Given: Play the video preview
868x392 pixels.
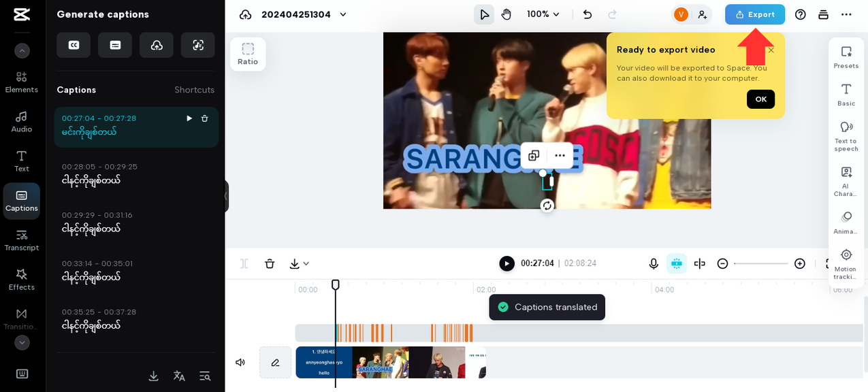Looking at the screenshot, I should click(x=507, y=263).
